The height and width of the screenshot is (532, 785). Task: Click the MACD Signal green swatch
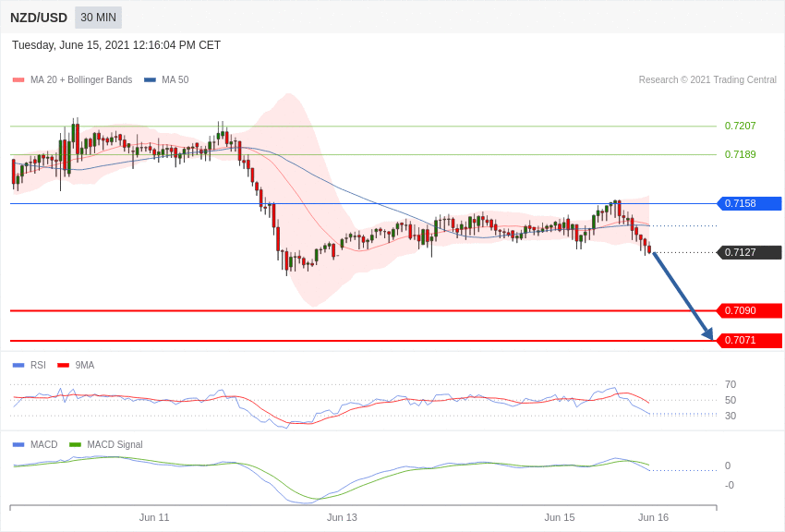pos(75,444)
